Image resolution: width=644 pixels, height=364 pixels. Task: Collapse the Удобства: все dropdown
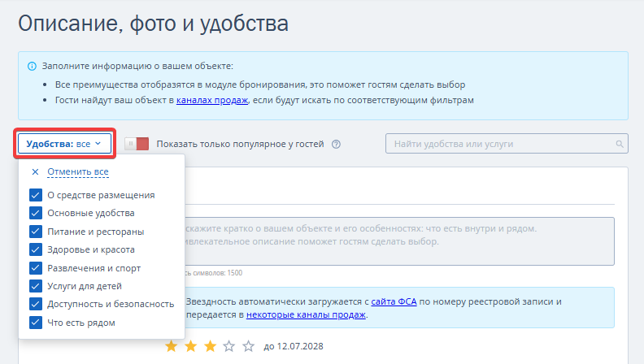tap(64, 144)
